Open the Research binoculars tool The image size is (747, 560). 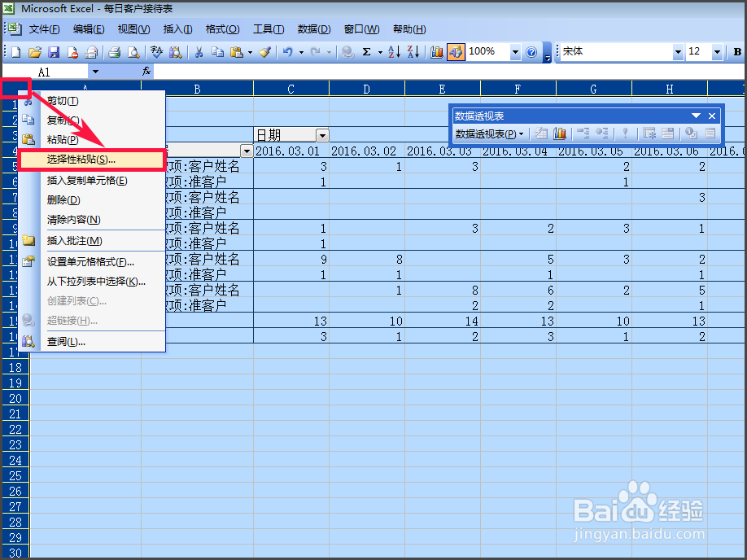coord(175,52)
